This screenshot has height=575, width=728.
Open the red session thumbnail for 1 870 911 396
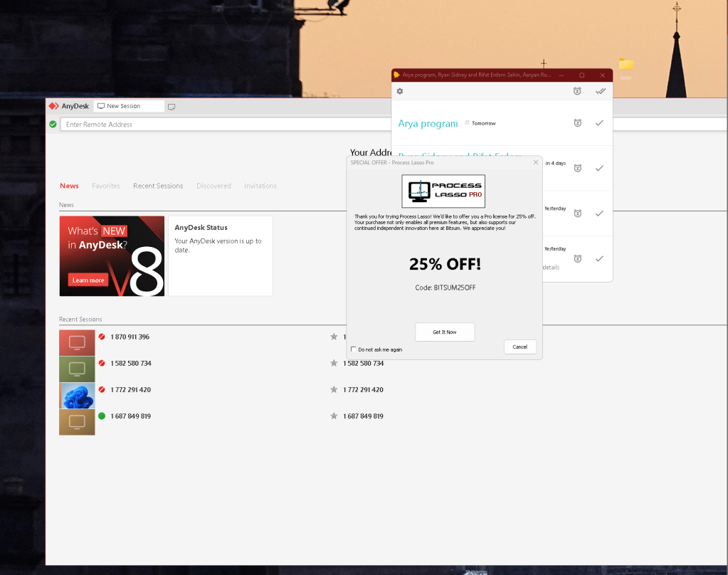pyautogui.click(x=77, y=343)
